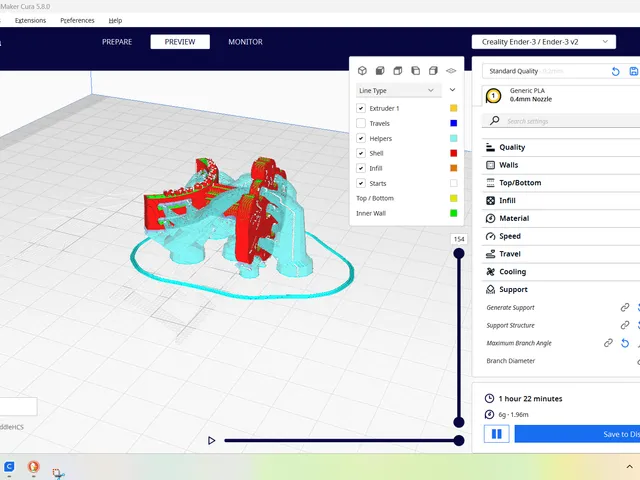This screenshot has height=480, width=640.
Task: Open Cura app from the taskbar
Action: (9, 467)
